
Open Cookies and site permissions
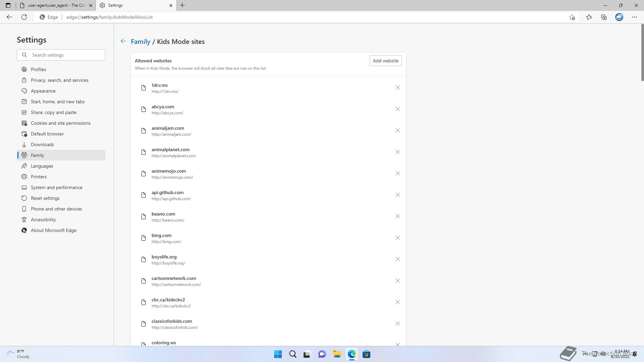[61, 123]
